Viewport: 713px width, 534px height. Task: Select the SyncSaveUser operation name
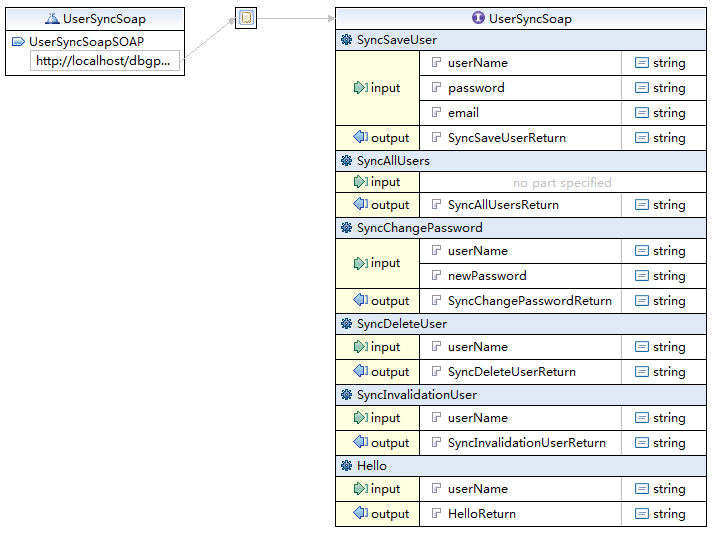(397, 40)
